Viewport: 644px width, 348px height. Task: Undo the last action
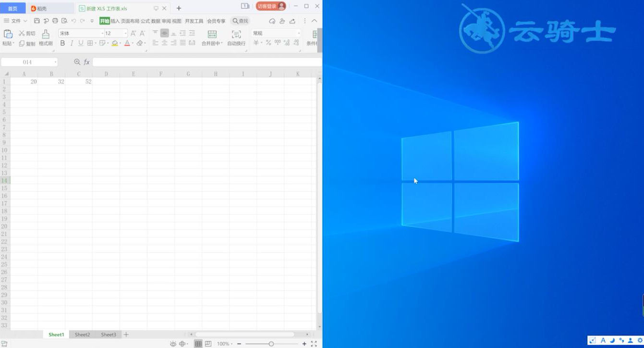click(73, 21)
